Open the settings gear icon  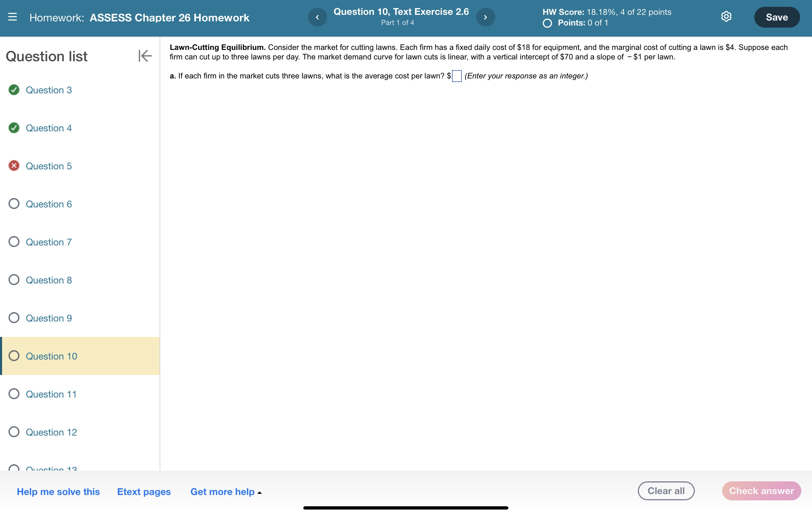pos(726,17)
